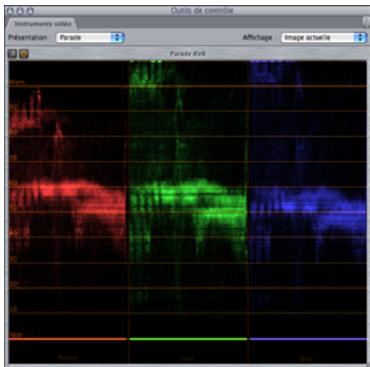Open the Affichage dropdown set to Image actuelle

[323, 37]
